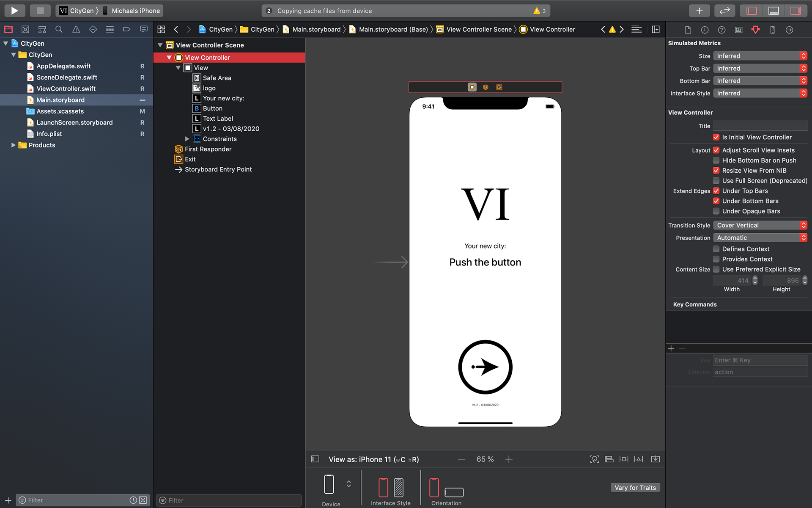The image size is (812, 508).
Task: Expand the Constraints group in outline
Action: [x=187, y=139]
